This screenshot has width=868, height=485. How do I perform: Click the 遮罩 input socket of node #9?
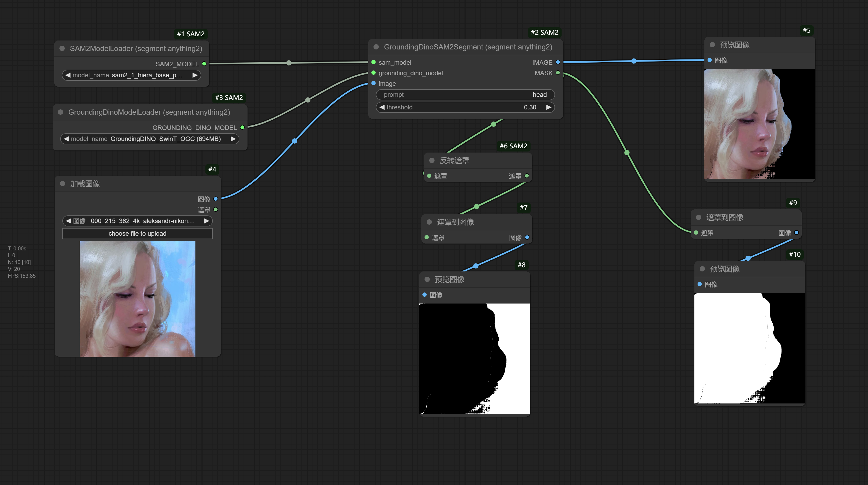click(696, 233)
